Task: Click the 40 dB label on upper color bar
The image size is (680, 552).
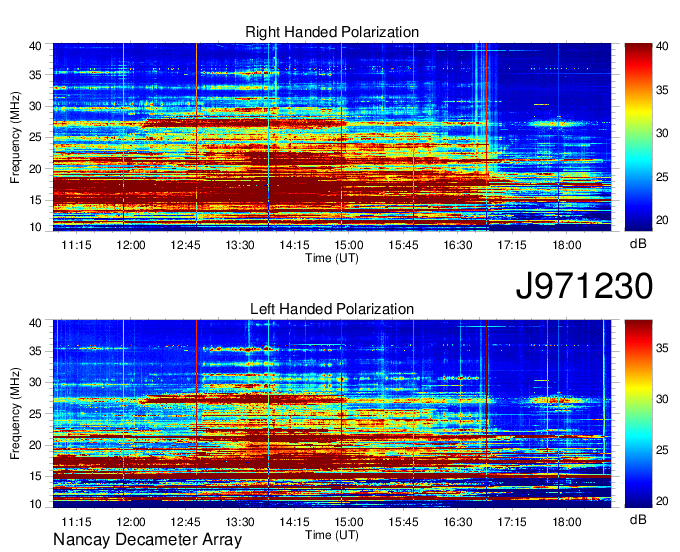Action: click(662, 46)
